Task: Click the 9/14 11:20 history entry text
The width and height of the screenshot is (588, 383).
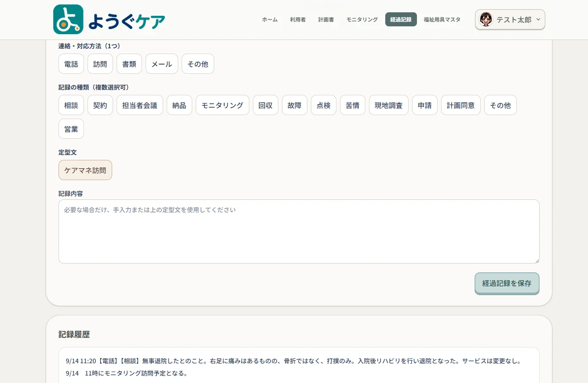Action: [x=293, y=361]
